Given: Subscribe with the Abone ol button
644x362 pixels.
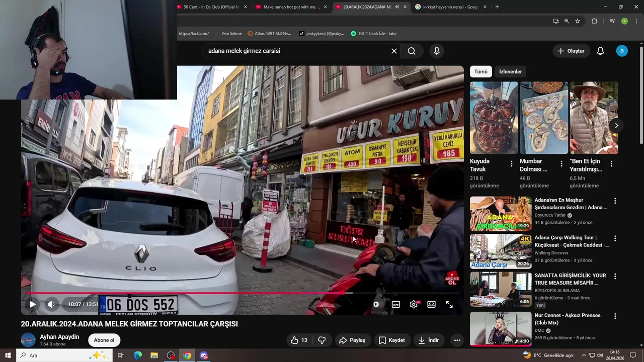Looking at the screenshot, I should [104, 340].
